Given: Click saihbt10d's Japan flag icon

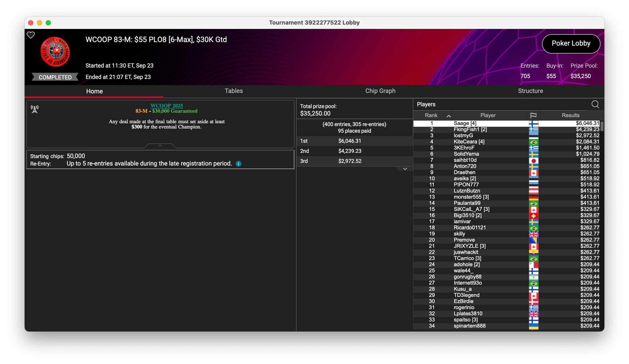Looking at the screenshot, I should pos(533,160).
